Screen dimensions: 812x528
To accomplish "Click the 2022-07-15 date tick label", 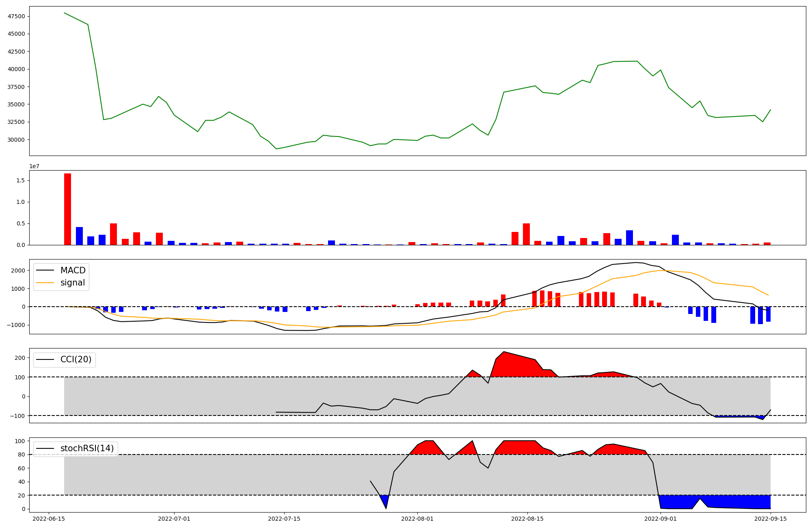I will [284, 519].
